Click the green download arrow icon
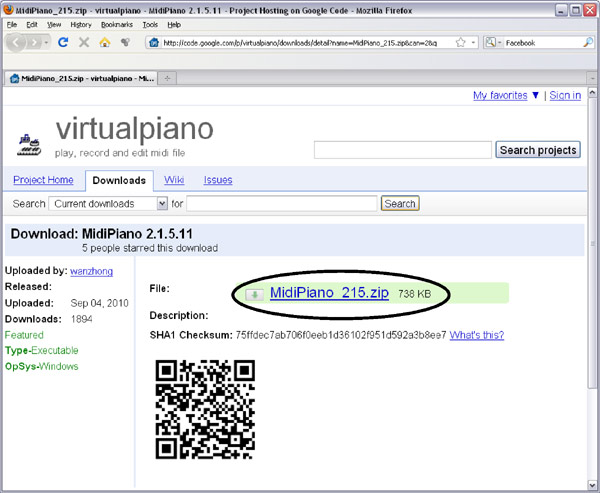This screenshot has width=600, height=493. click(254, 294)
